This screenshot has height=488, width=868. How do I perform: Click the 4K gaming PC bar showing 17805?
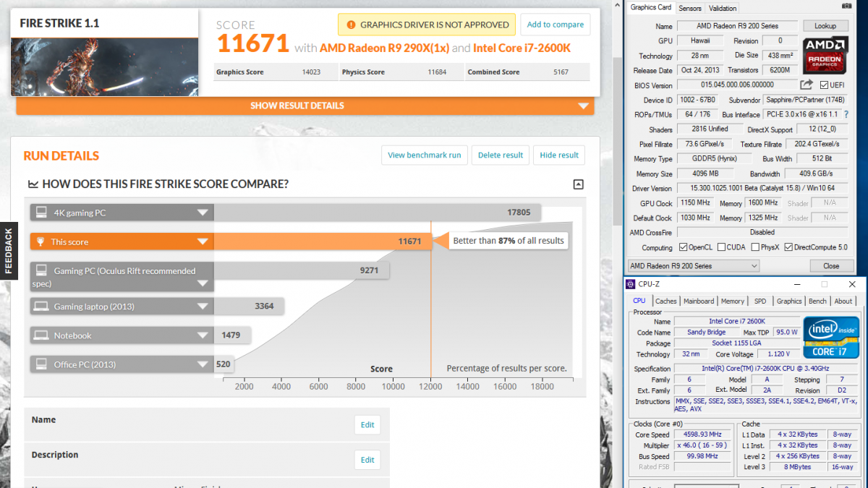point(376,213)
